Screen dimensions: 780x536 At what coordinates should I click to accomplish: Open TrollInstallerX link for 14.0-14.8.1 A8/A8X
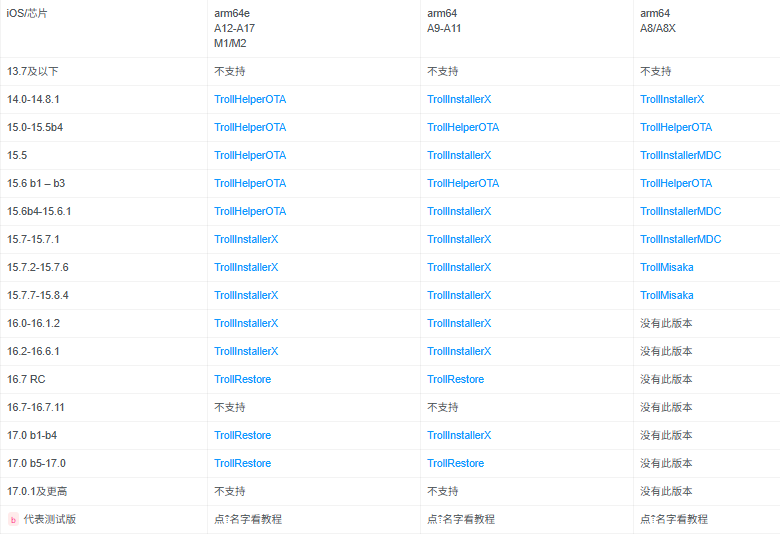[672, 100]
